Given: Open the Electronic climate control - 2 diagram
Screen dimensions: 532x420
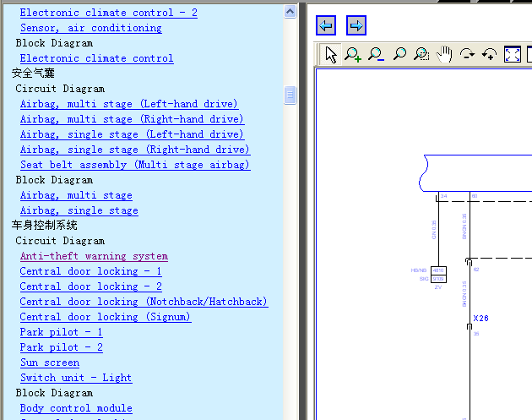Looking at the screenshot, I should [109, 13].
